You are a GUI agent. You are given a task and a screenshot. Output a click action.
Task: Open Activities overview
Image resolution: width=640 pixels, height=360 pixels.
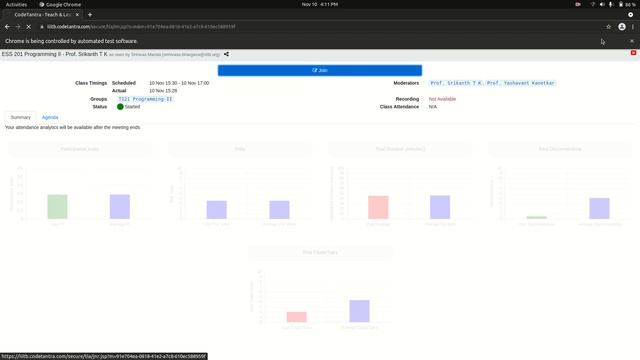(16, 4)
